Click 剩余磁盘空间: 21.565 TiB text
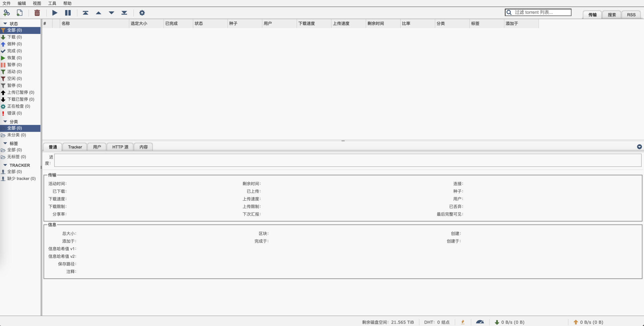The height and width of the screenshot is (326, 644). (388, 322)
